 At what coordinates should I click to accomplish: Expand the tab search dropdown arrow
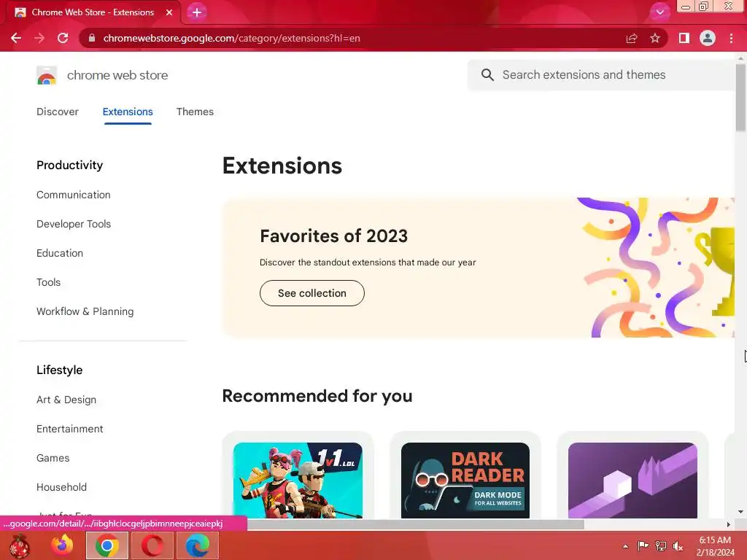659,12
